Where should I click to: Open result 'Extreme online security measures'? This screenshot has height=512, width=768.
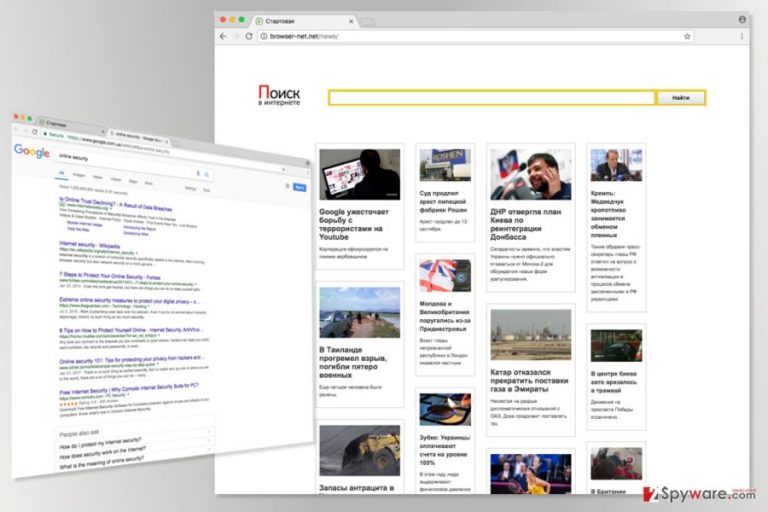(x=129, y=300)
